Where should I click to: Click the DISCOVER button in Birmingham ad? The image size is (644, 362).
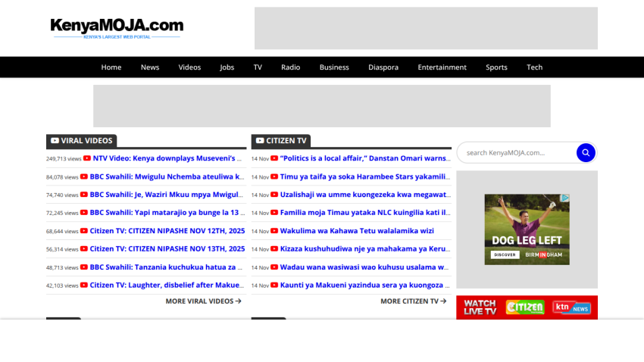505,255
